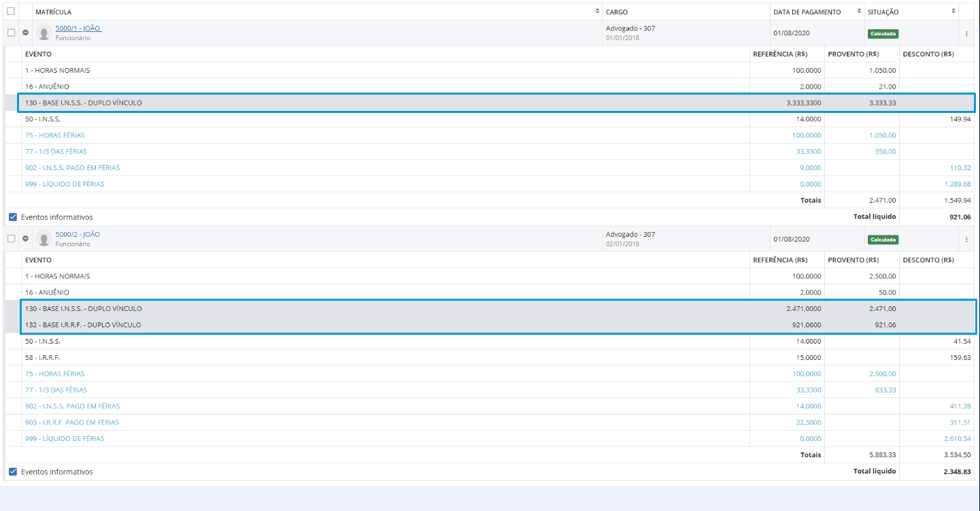Click the Totais desconto value 1.549,94
Viewport: 980px width, 511px height.
957,201
